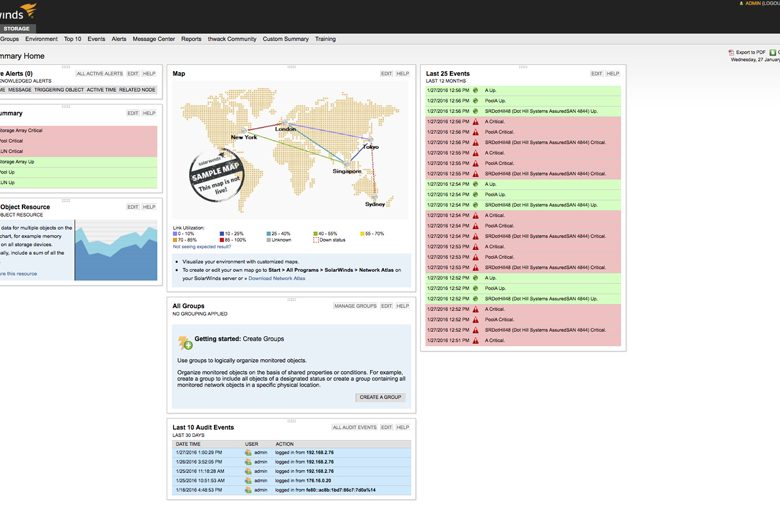Click the Singapore map node
Image resolution: width=780 pixels, height=508 pixels.
347,163
